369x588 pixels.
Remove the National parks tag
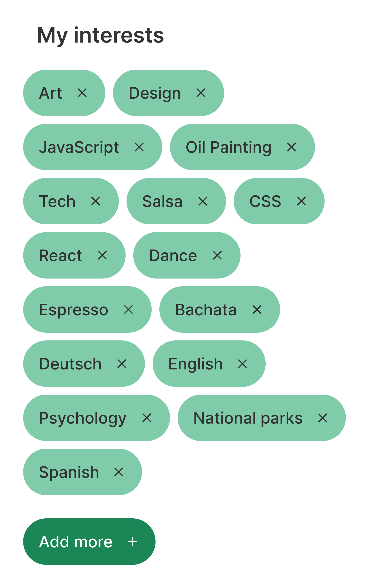pos(323,418)
